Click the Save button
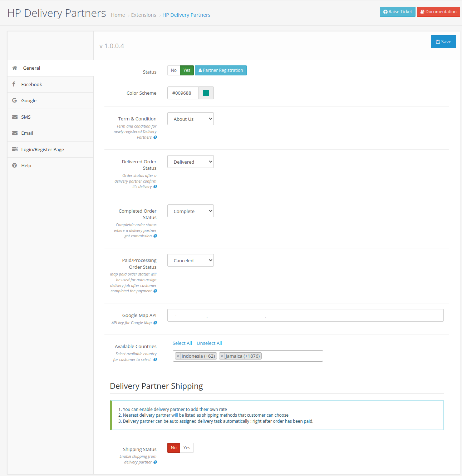The image size is (462, 476). point(443,42)
